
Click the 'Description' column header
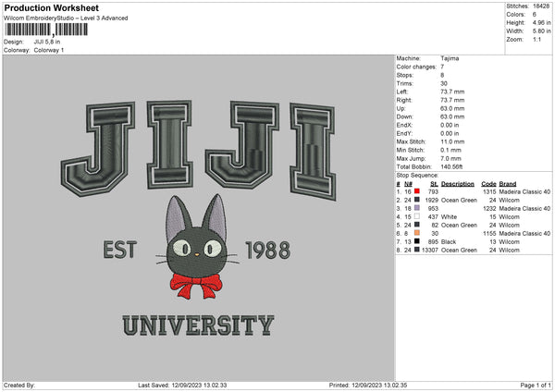[458, 184]
